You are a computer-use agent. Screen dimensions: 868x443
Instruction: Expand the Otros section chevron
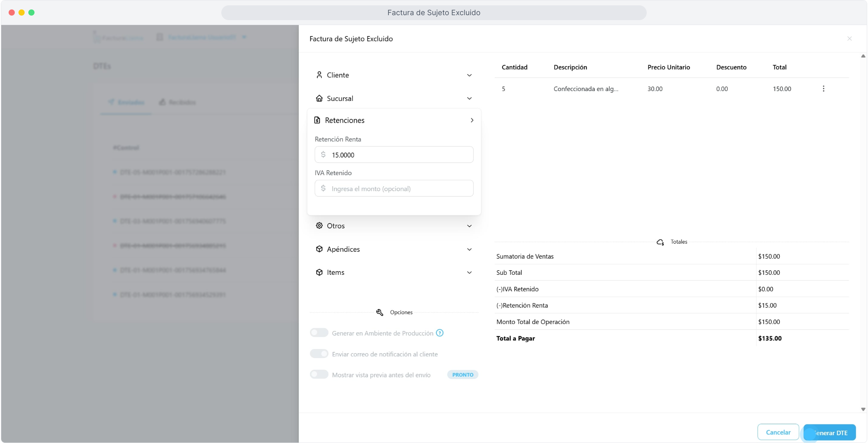coord(469,226)
